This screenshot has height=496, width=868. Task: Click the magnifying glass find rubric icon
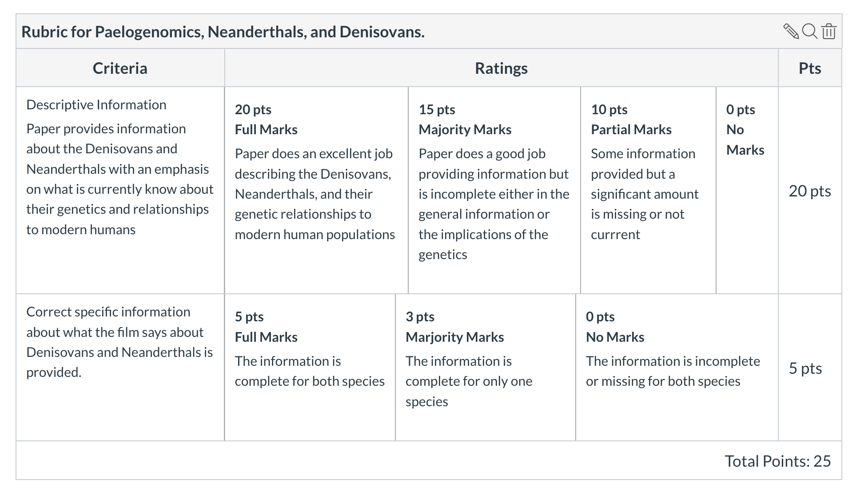(x=810, y=32)
